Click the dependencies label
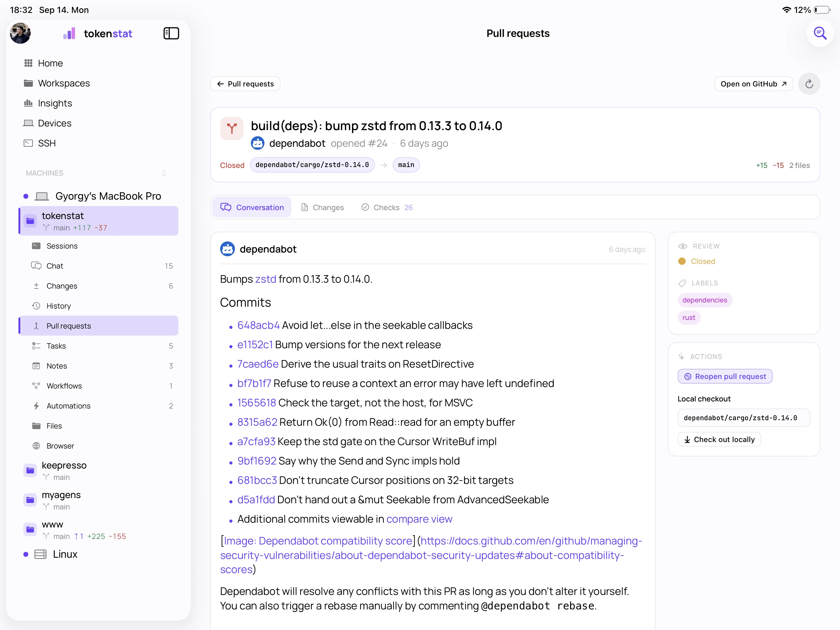 (x=704, y=300)
